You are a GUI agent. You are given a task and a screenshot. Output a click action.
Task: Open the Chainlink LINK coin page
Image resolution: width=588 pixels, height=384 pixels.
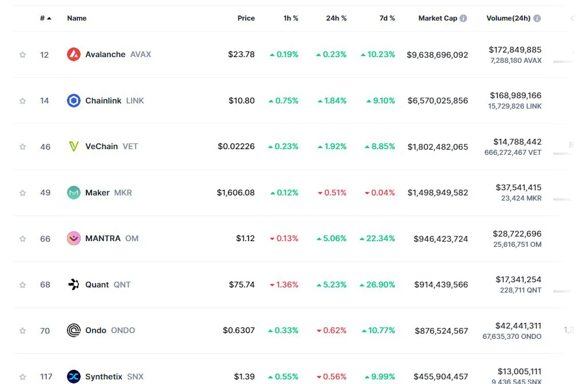pos(104,101)
